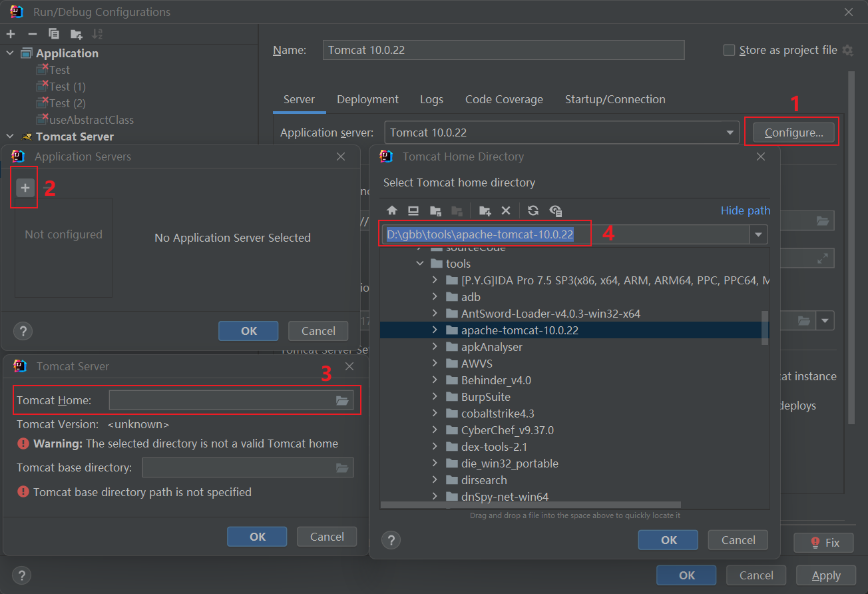The image size is (868, 594).
Task: Collapse the tools folder
Action: coord(420,264)
